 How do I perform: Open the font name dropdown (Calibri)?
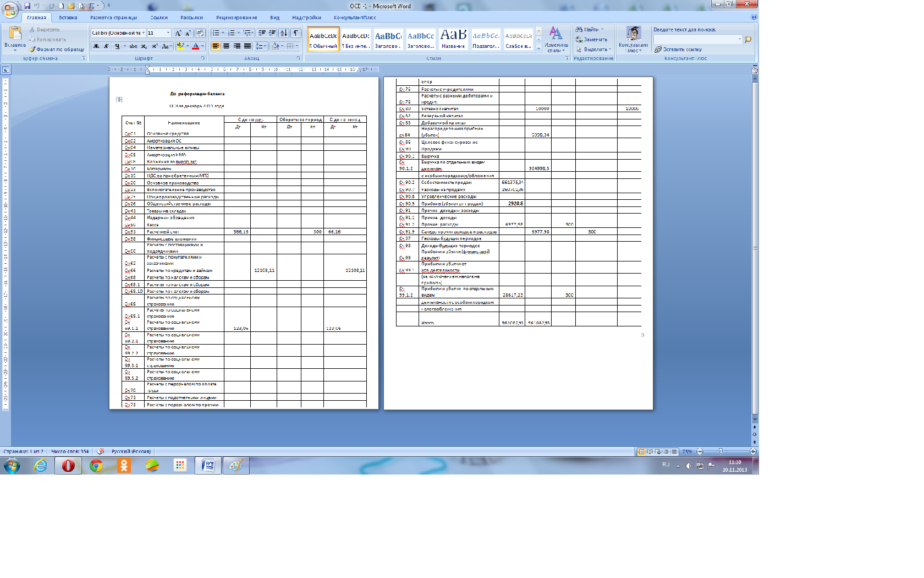[144, 33]
